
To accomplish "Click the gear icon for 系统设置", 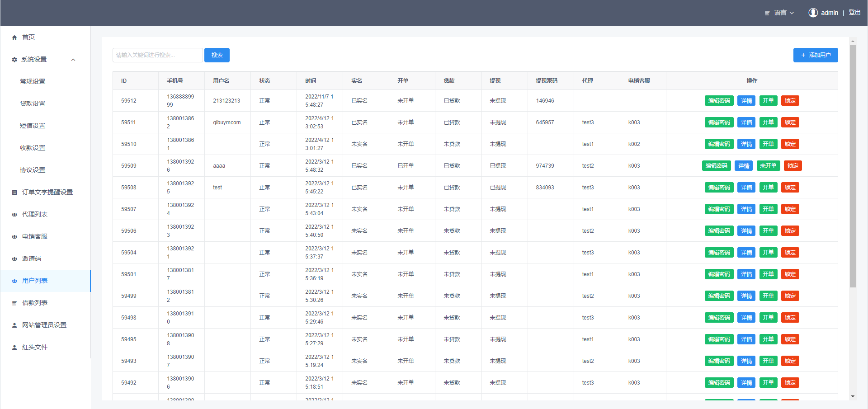I will click(x=14, y=60).
